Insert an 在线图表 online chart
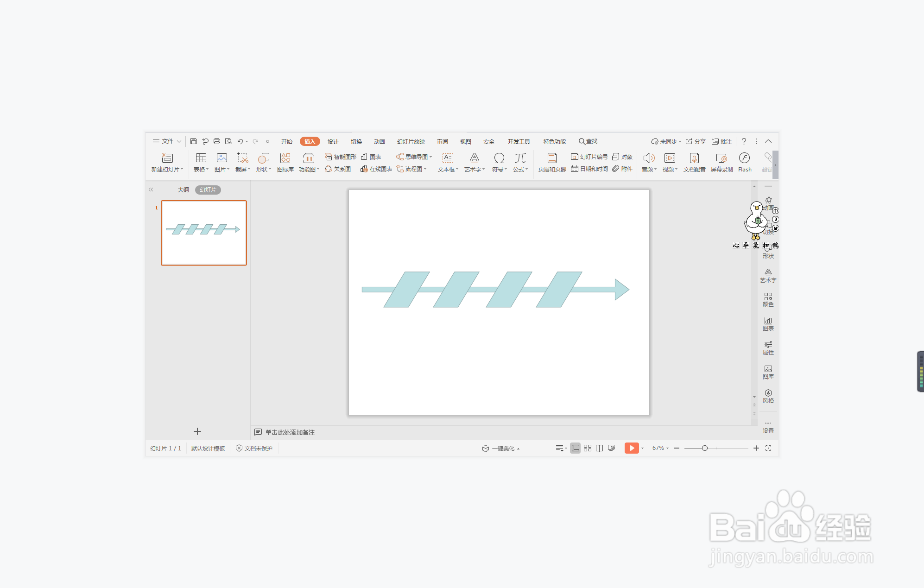The height and width of the screenshot is (588, 924). (x=376, y=169)
